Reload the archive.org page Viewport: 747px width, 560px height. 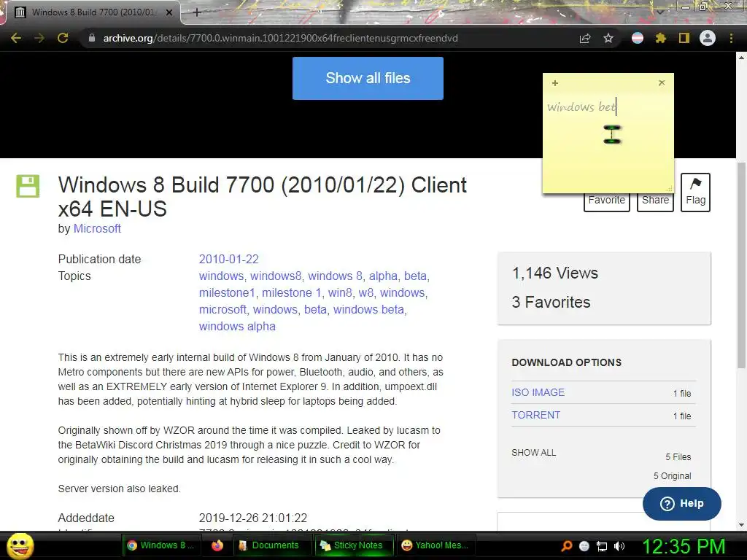coord(63,38)
